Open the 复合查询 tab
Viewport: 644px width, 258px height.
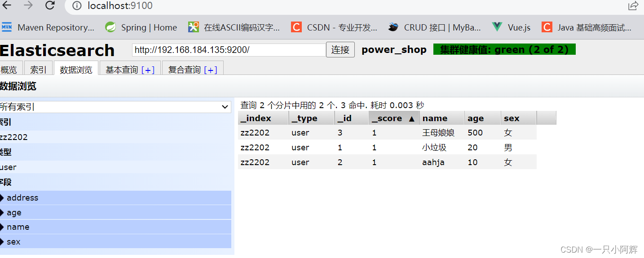[x=184, y=70]
